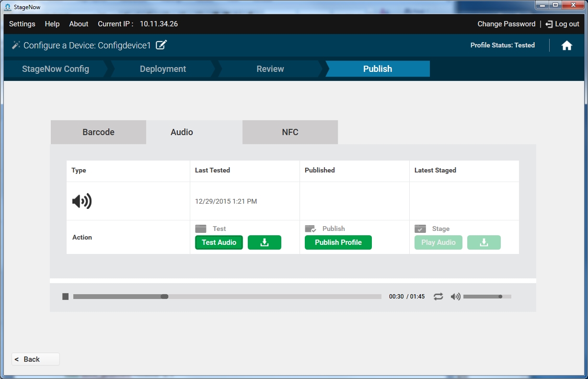Toggle the repeat loop icon
Image resolution: width=588 pixels, height=379 pixels.
[x=438, y=297]
